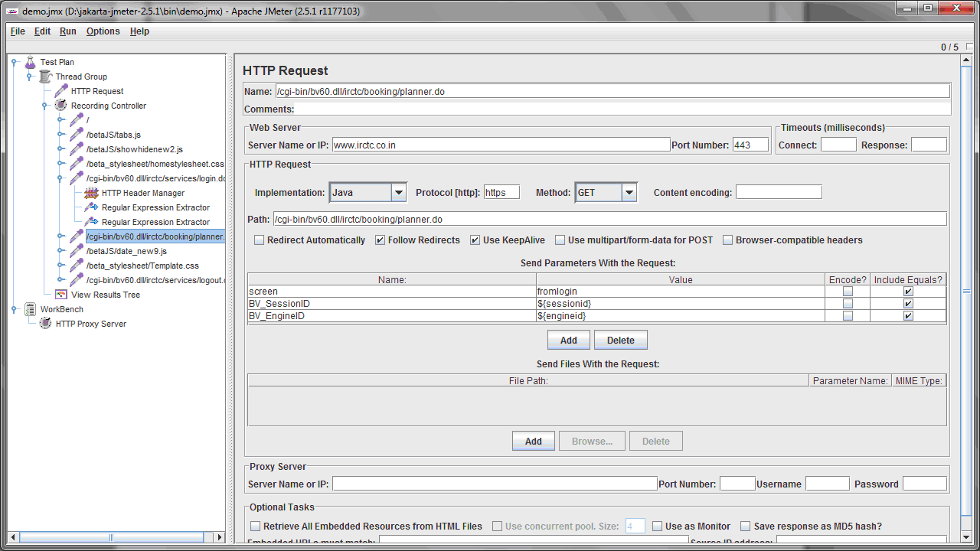Toggle Include Equals for BV_SessionID row
980x551 pixels.
click(x=908, y=304)
